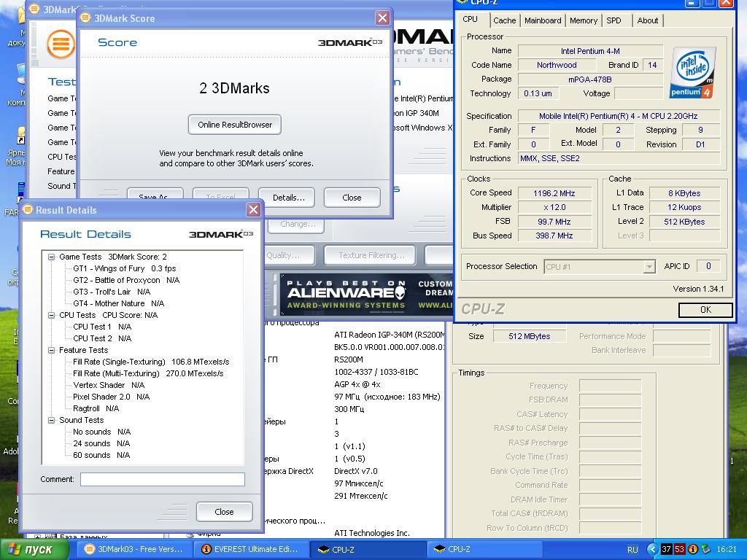The width and height of the screenshot is (747, 560).
Task: Select Pixel Shader 2.0 row
Action: click(111, 397)
